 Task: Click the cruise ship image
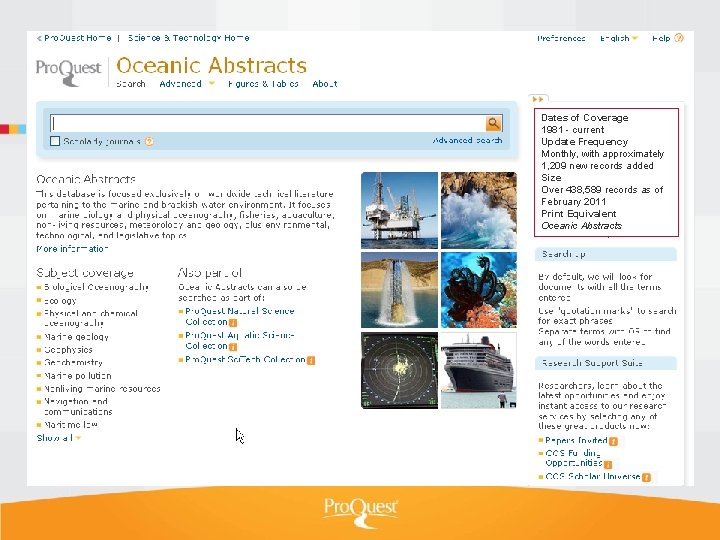point(478,370)
